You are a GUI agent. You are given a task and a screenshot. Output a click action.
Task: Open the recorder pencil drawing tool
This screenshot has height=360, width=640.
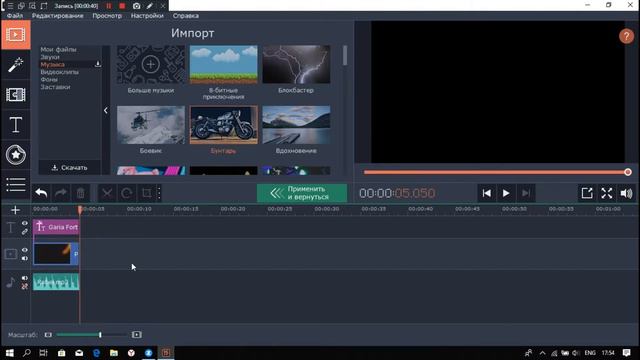click(150, 6)
